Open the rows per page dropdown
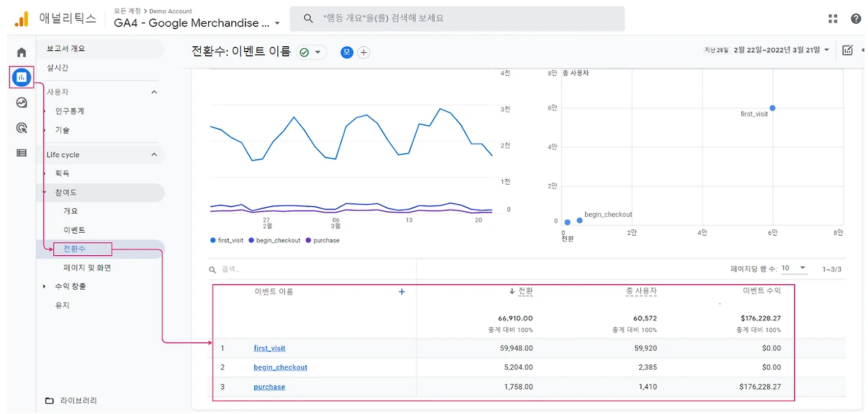The height and width of the screenshot is (414, 868). [794, 268]
